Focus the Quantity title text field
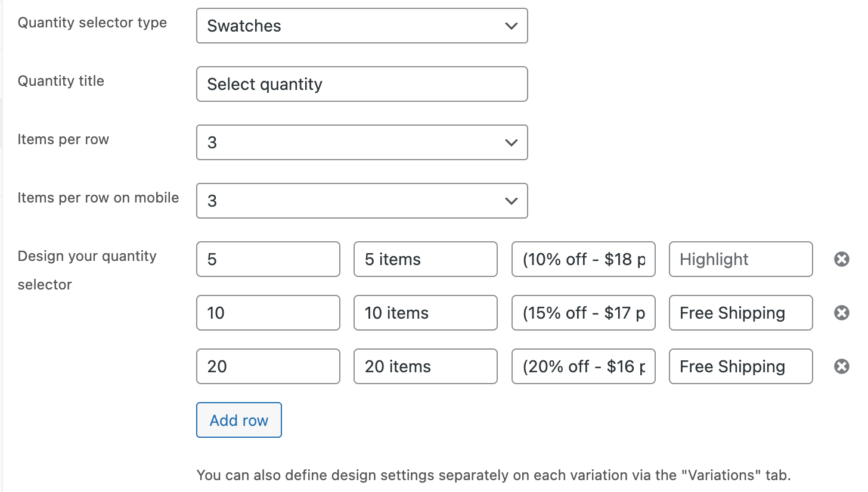 pyautogui.click(x=361, y=84)
